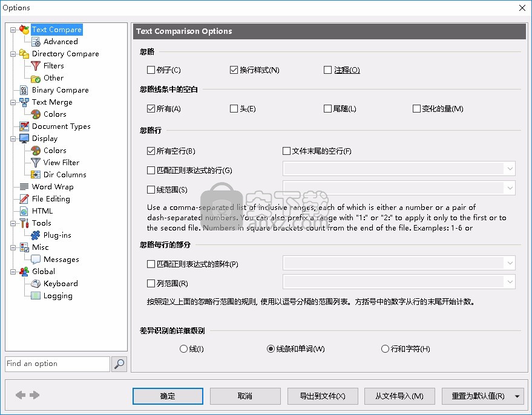Select the 线条和单词(W) radio button

[x=271, y=348]
